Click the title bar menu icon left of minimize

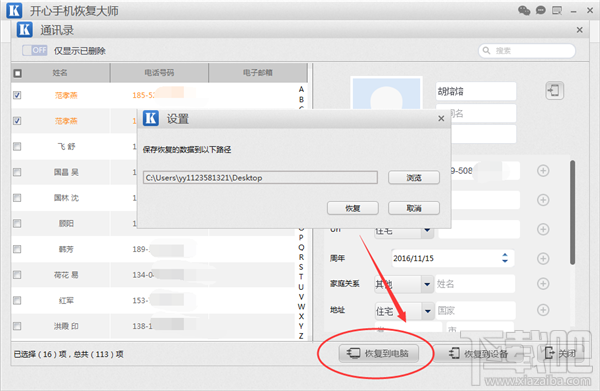click(x=557, y=11)
